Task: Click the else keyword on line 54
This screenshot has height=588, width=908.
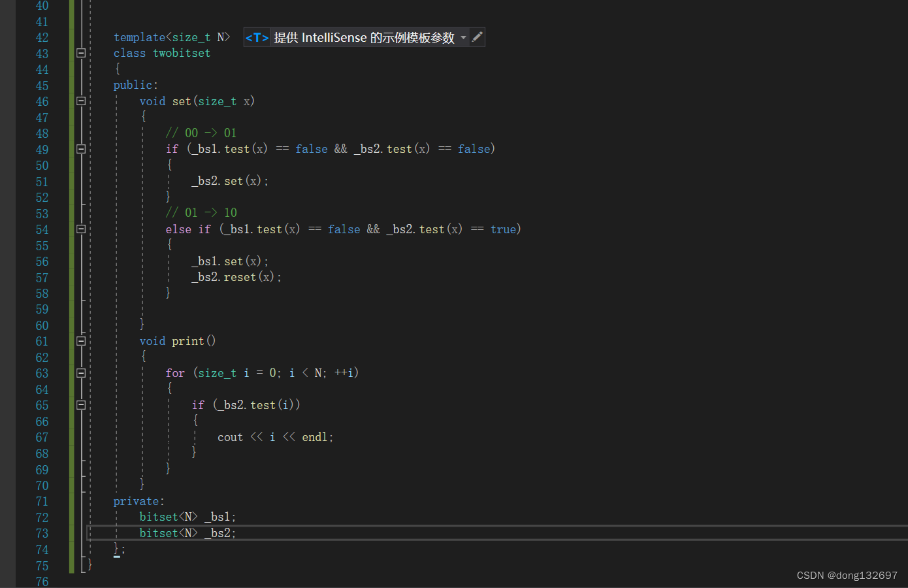Action: pyautogui.click(x=178, y=229)
